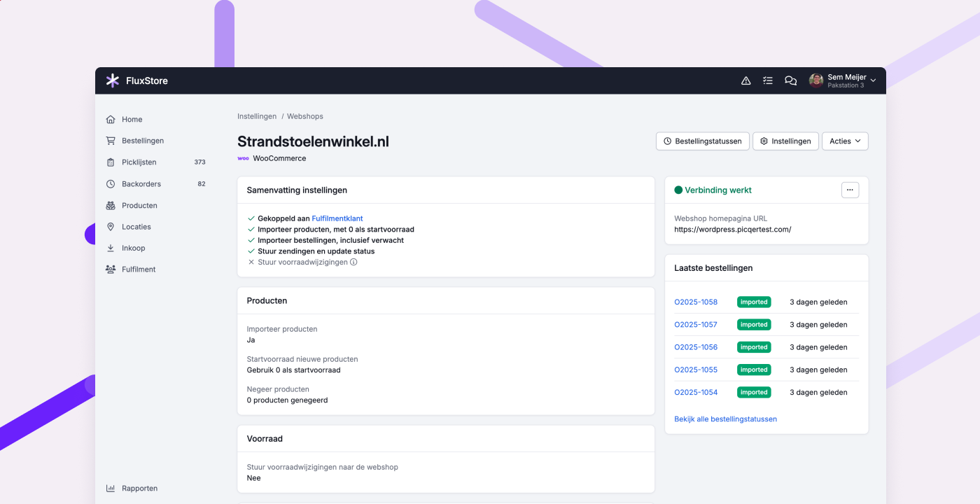Expand the user menu chevron
This screenshot has width=980, height=504.
pos(873,80)
